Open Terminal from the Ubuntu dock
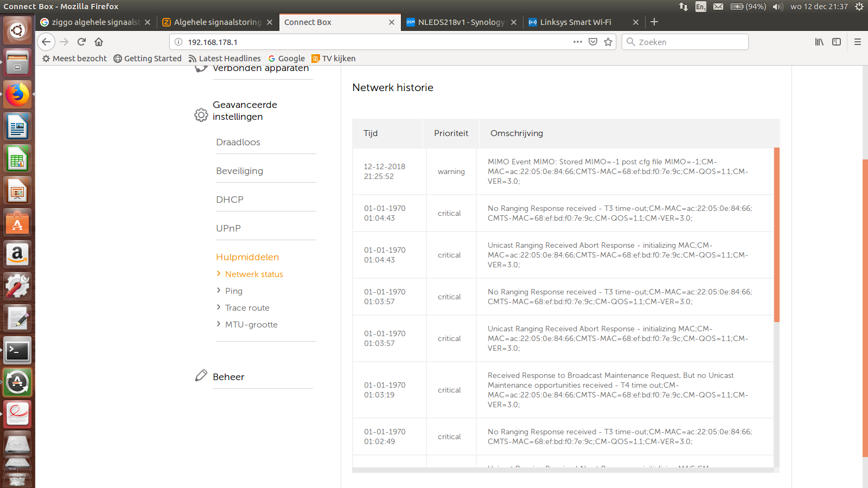This screenshot has height=488, width=868. [17, 351]
